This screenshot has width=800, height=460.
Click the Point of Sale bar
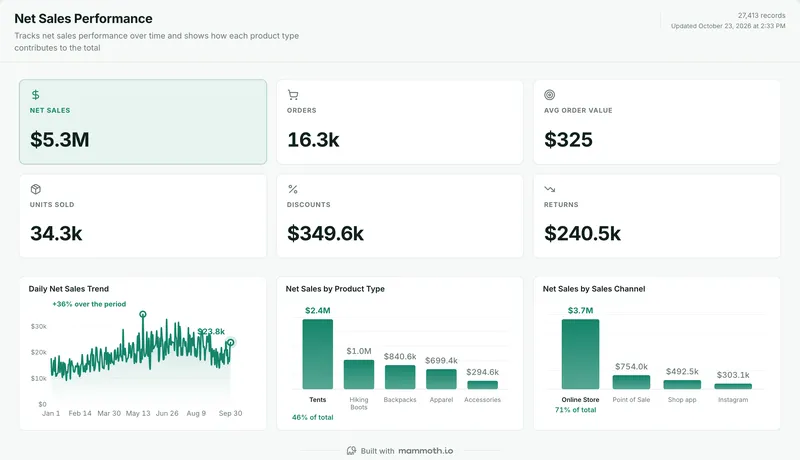point(632,382)
